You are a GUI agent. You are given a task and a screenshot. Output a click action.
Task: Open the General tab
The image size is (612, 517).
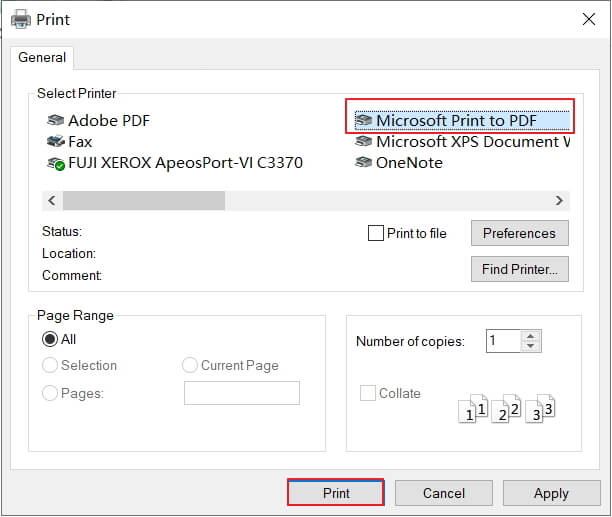point(42,58)
